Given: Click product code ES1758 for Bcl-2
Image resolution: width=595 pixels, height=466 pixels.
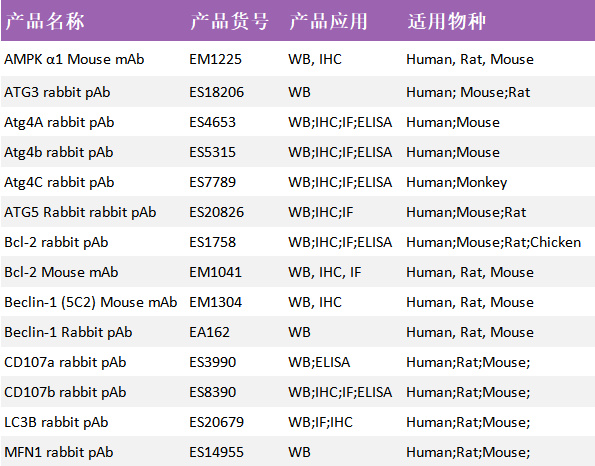Looking at the screenshot, I should [x=212, y=242].
